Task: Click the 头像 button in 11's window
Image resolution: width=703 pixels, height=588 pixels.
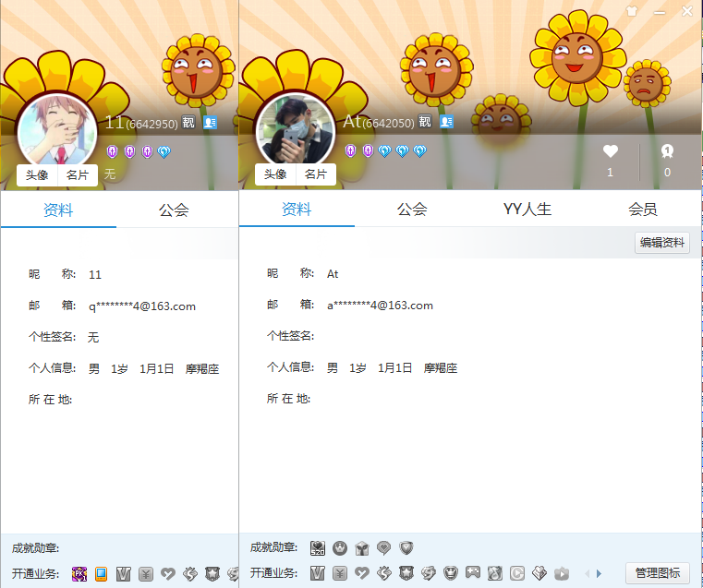Action: coord(37,175)
